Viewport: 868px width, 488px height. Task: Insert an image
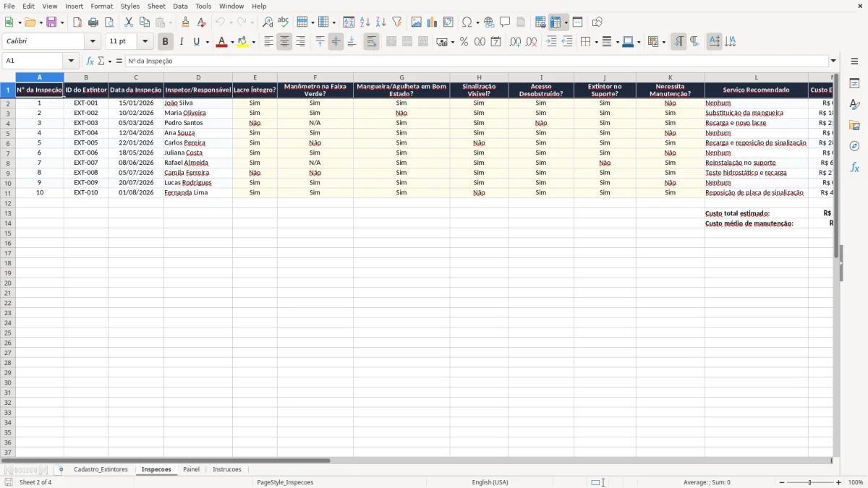coord(417,22)
